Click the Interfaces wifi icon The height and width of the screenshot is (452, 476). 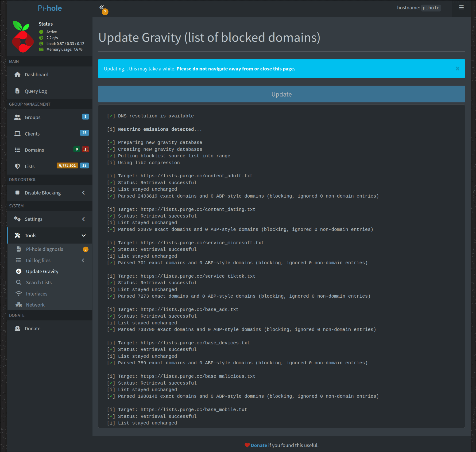[x=19, y=294]
